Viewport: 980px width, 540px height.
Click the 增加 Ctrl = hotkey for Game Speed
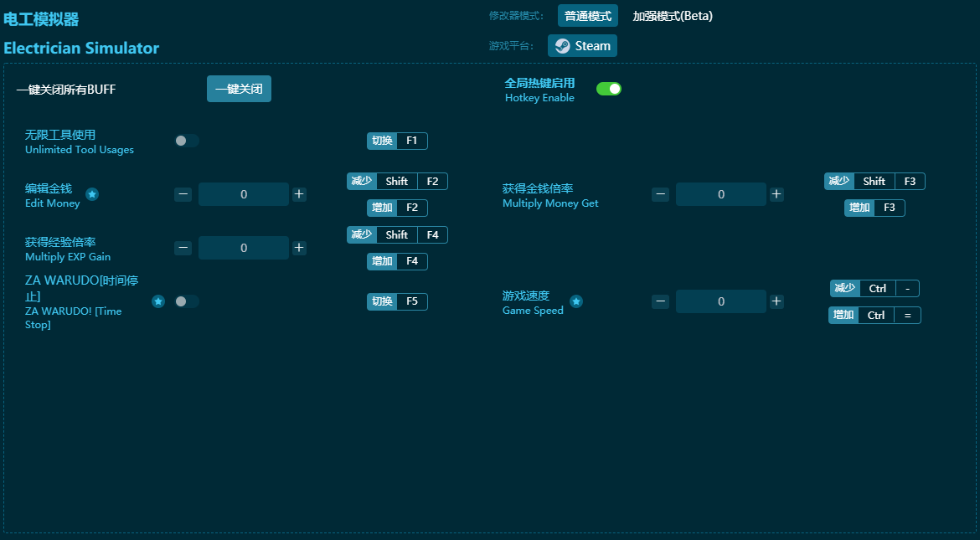click(874, 315)
